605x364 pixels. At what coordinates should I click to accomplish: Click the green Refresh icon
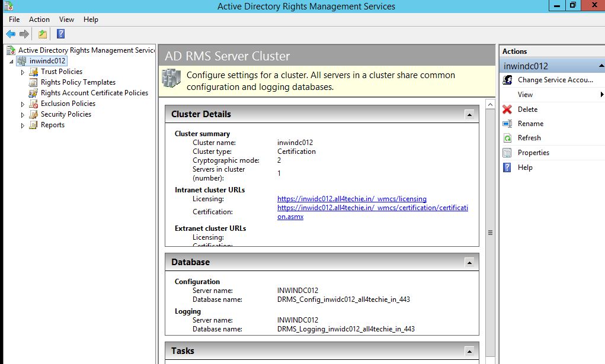pos(508,137)
